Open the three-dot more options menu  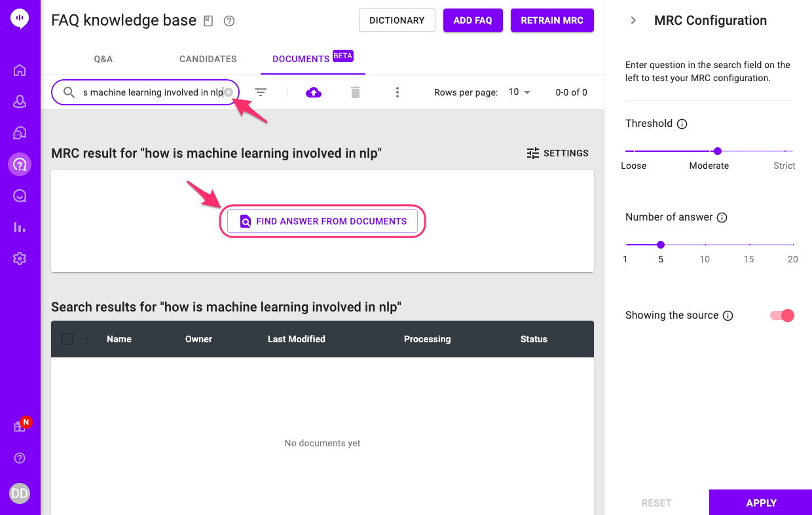pyautogui.click(x=397, y=92)
